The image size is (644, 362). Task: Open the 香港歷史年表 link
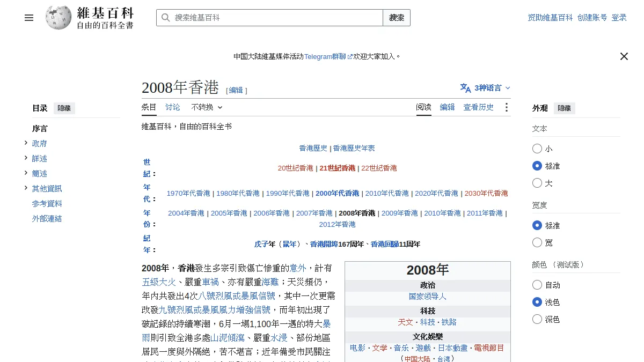pos(354,149)
